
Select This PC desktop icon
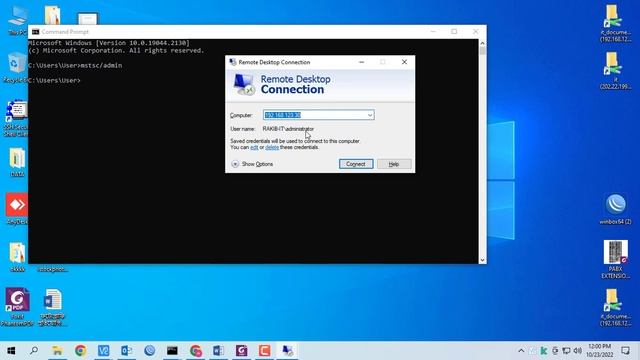click(17, 20)
